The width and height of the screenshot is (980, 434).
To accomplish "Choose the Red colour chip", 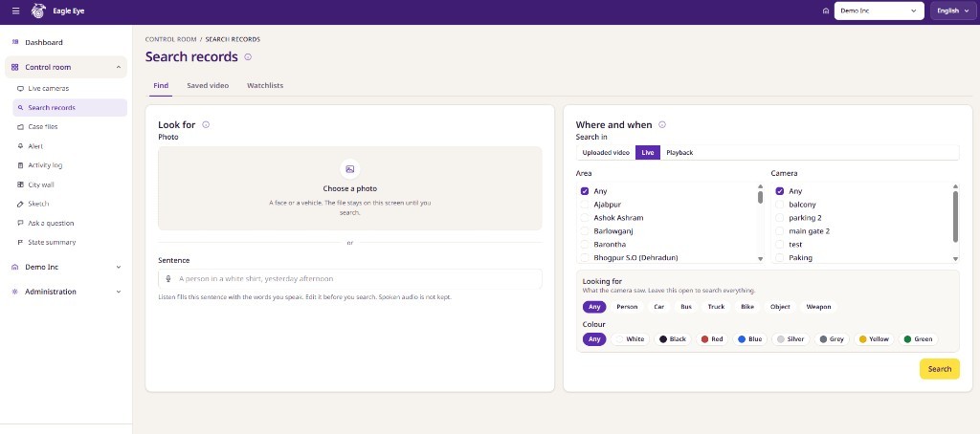I will pyautogui.click(x=712, y=339).
